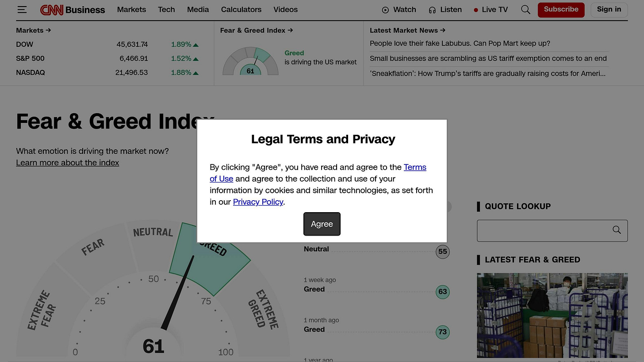
Task: Open the Latest Fear & Greed article thumbnail
Action: tap(552, 316)
